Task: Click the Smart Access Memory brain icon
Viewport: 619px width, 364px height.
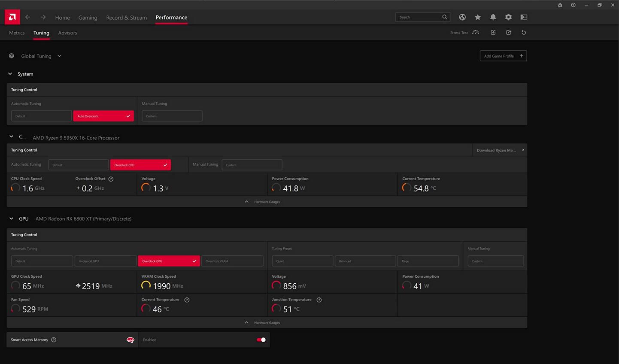Action: pyautogui.click(x=130, y=340)
